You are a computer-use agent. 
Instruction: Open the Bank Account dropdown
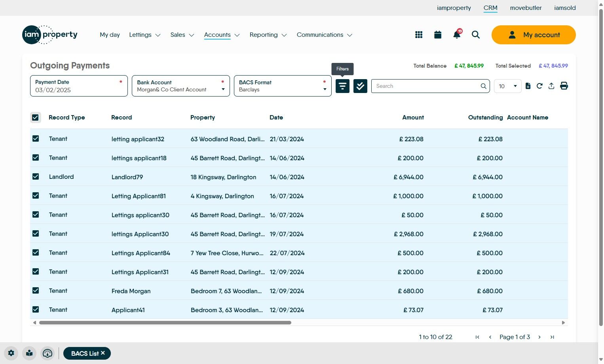(180, 86)
